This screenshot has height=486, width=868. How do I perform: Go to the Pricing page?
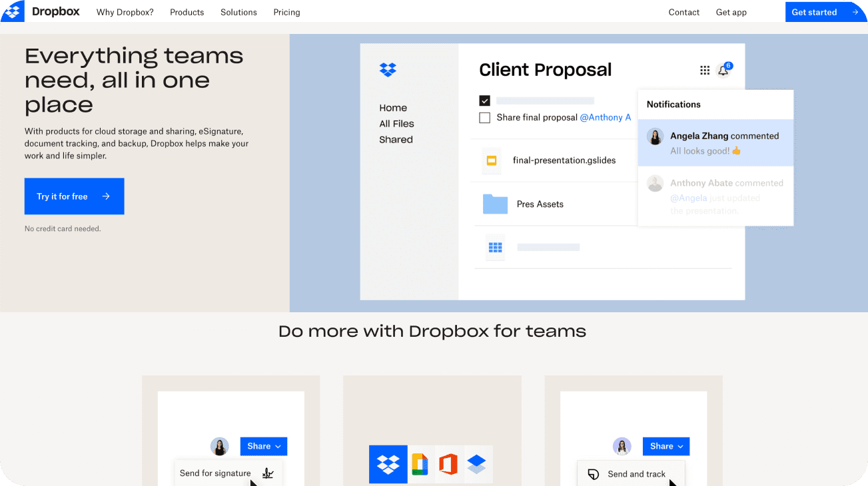(286, 12)
